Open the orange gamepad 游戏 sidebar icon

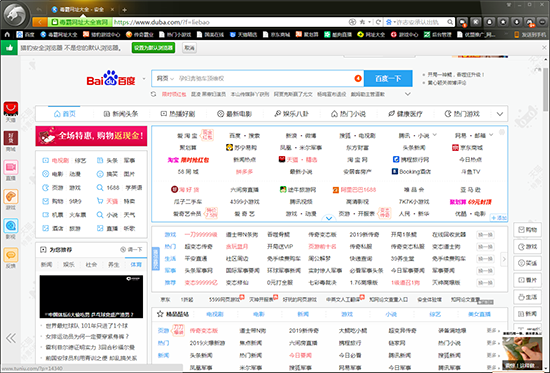pos(11,197)
